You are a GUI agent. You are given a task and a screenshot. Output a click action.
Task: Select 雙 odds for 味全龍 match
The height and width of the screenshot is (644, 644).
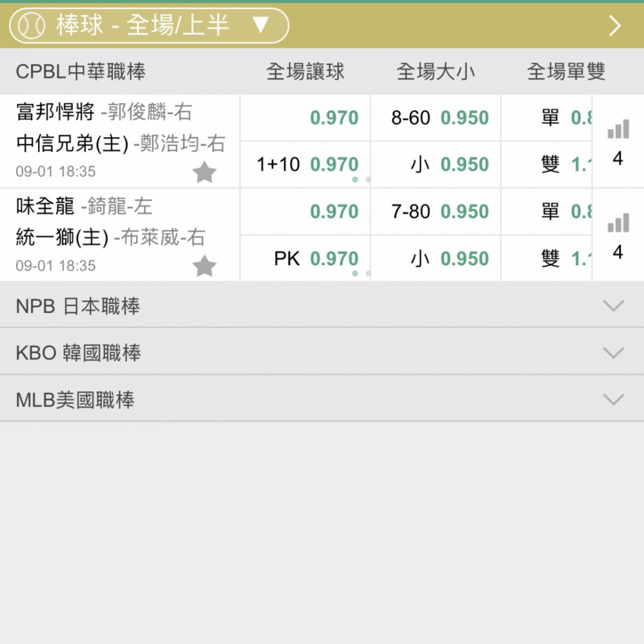point(547,258)
